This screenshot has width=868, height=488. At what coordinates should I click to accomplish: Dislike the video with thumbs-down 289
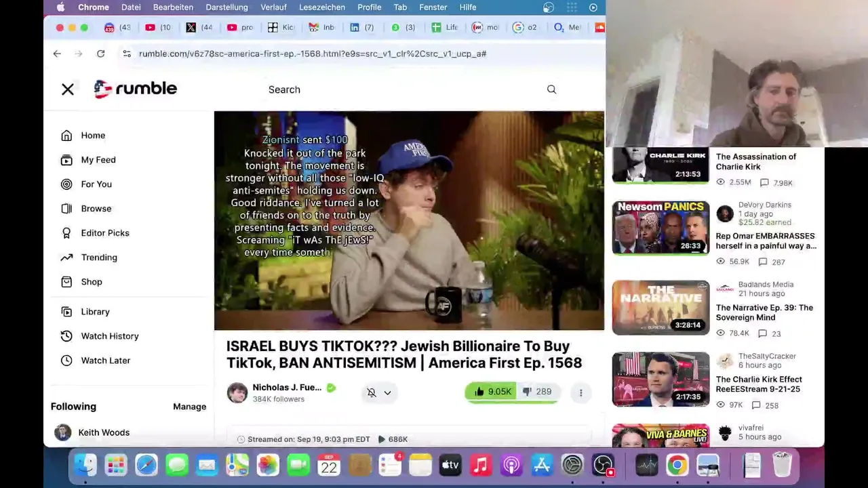point(537,392)
